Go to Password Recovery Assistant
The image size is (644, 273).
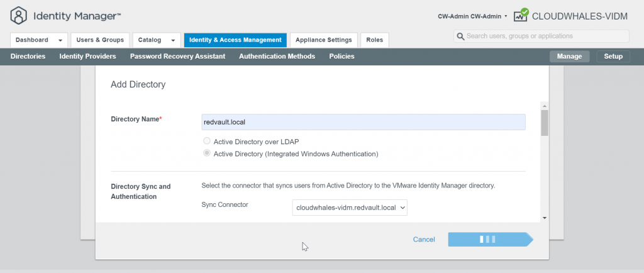click(177, 56)
